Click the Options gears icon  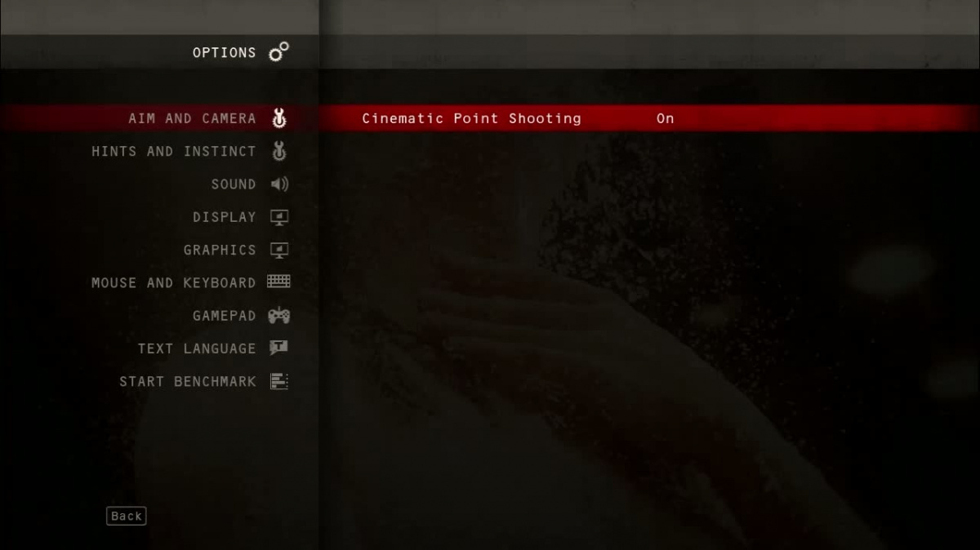pos(278,52)
